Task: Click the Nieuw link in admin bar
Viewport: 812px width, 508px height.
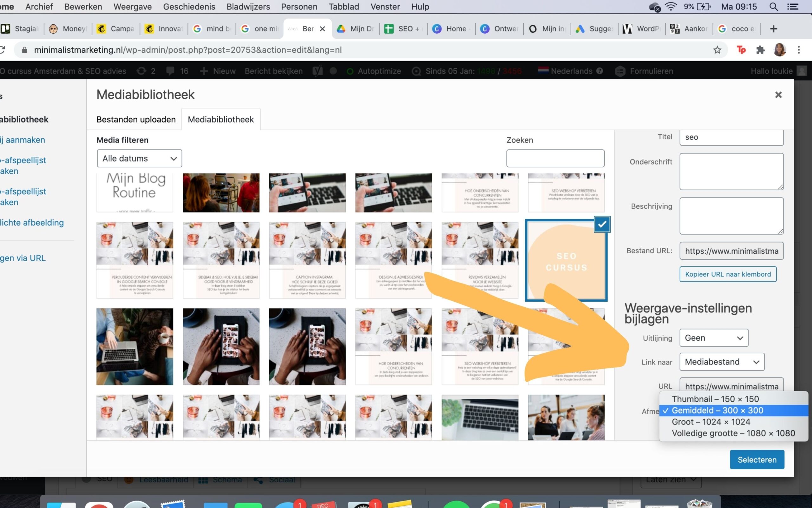Action: coord(218,71)
